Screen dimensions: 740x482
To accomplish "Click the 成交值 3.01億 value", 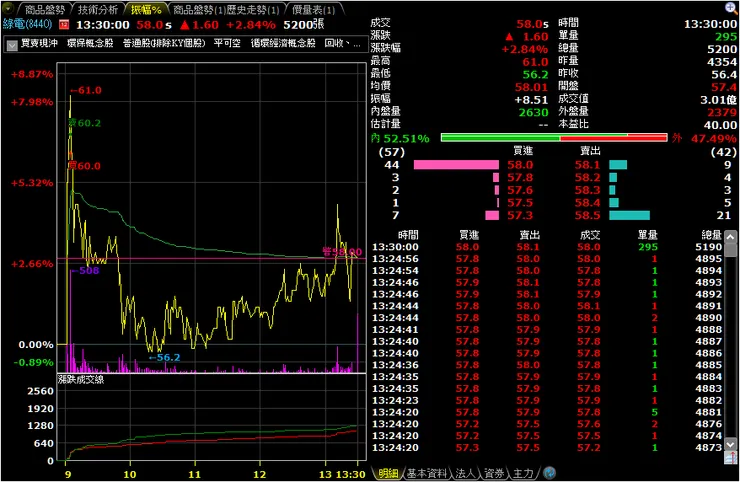I will click(718, 100).
